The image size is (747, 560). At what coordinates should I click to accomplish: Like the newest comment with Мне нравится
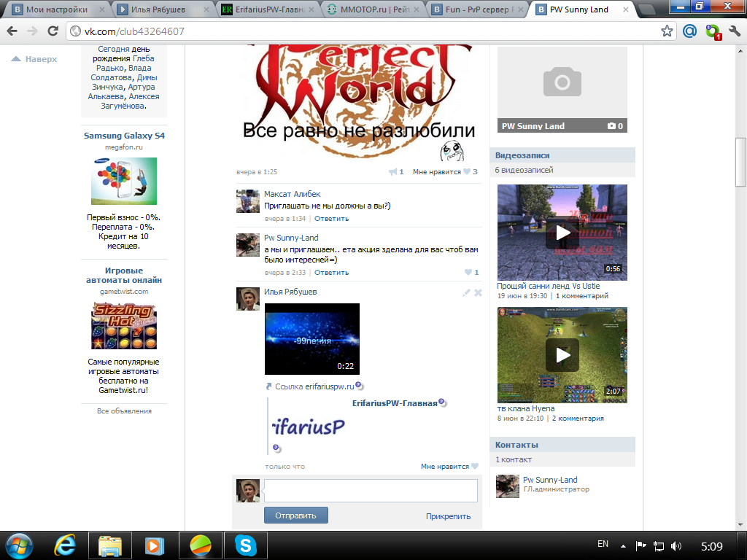(x=444, y=467)
